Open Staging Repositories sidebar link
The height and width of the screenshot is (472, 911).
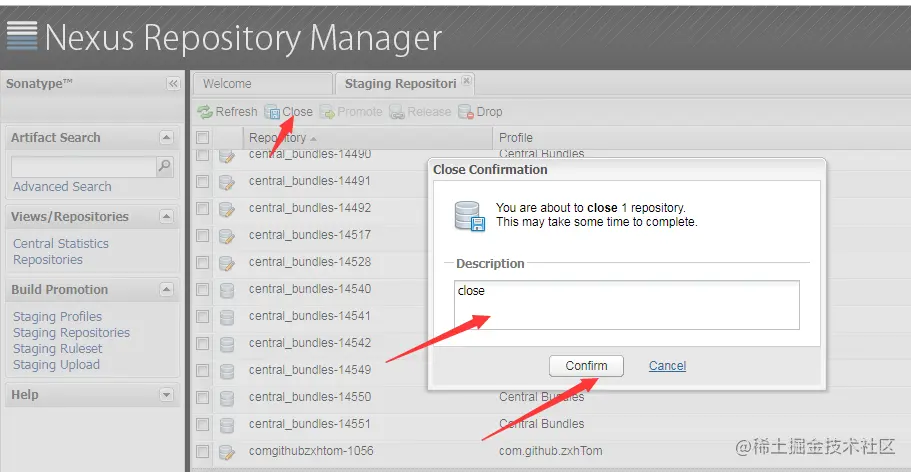[x=71, y=332]
